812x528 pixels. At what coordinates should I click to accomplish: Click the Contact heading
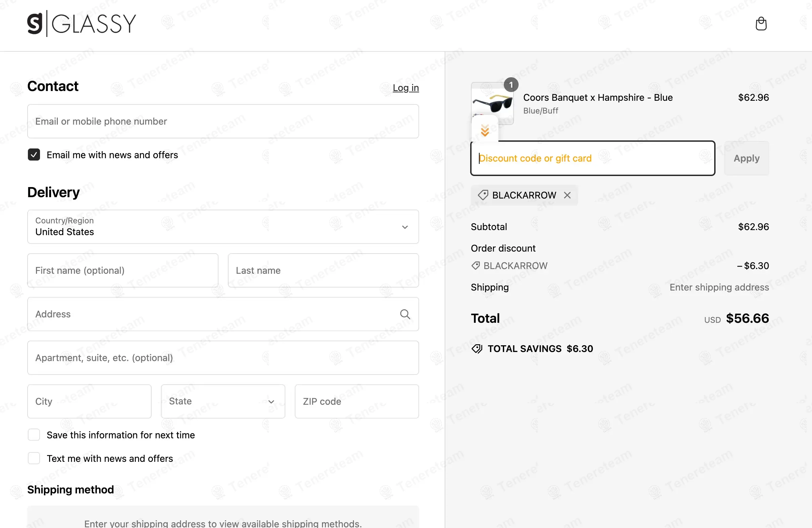(53, 86)
